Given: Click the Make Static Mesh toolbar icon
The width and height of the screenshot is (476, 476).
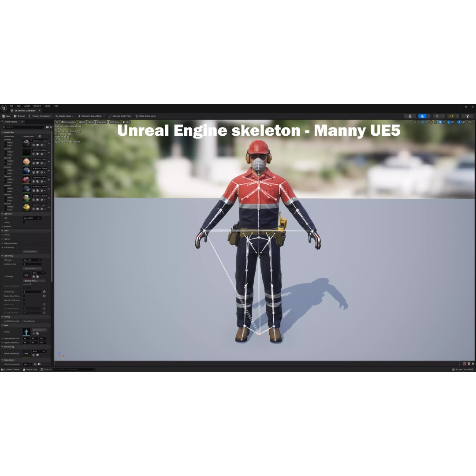Looking at the screenshot, I should pyautogui.click(x=146, y=116).
